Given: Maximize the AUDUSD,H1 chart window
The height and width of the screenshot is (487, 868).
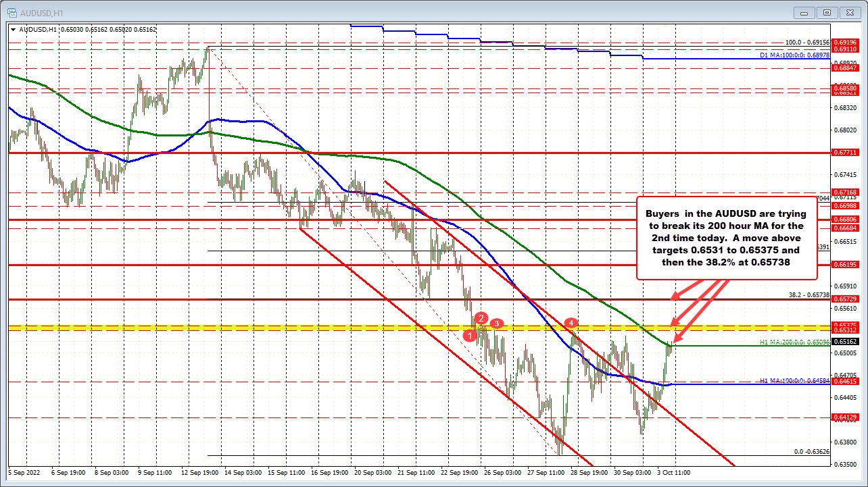Looking at the screenshot, I should 827,12.
